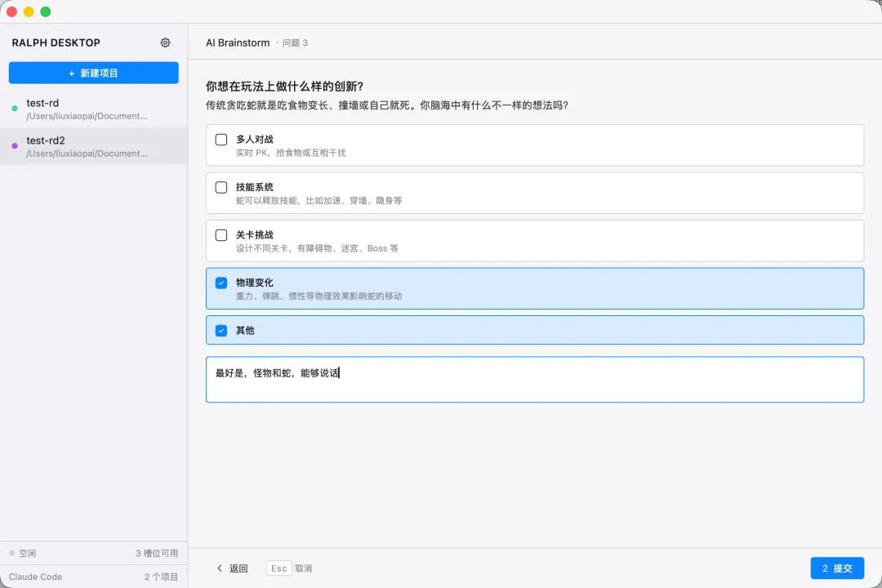The height and width of the screenshot is (588, 882).
Task: Open settings via the gear icon
Action: (166, 42)
